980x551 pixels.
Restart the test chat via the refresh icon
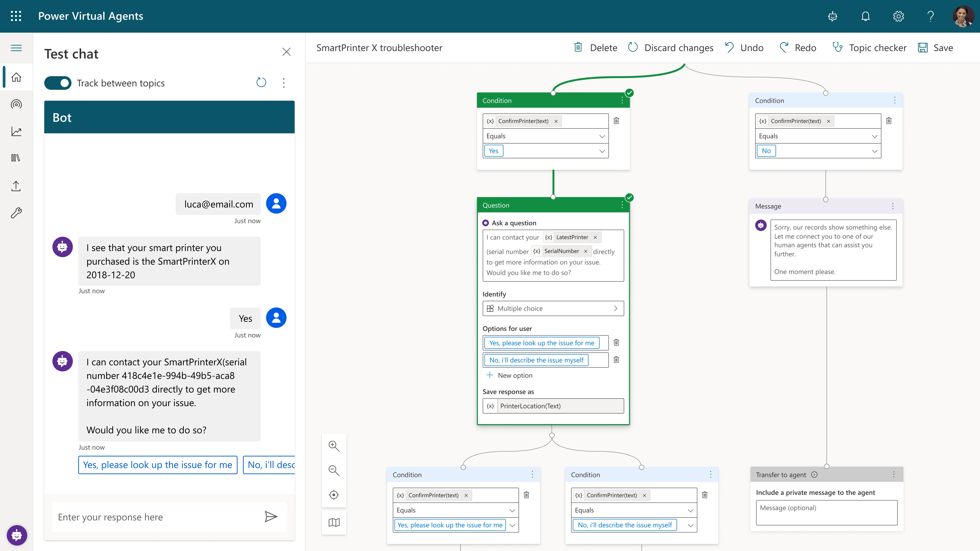click(x=261, y=83)
